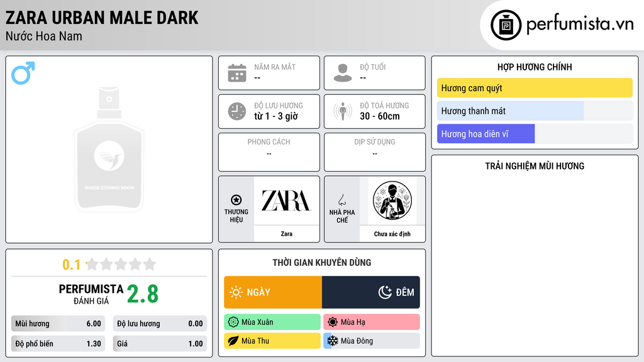
Task: Click the Nước Hoa Nam subtitle
Action: [x=44, y=36]
